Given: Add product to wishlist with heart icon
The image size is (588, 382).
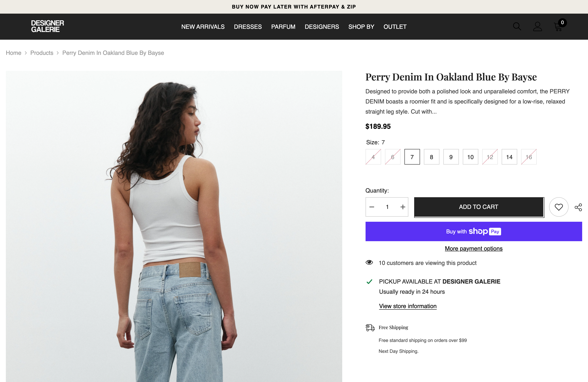Looking at the screenshot, I should click(x=559, y=207).
